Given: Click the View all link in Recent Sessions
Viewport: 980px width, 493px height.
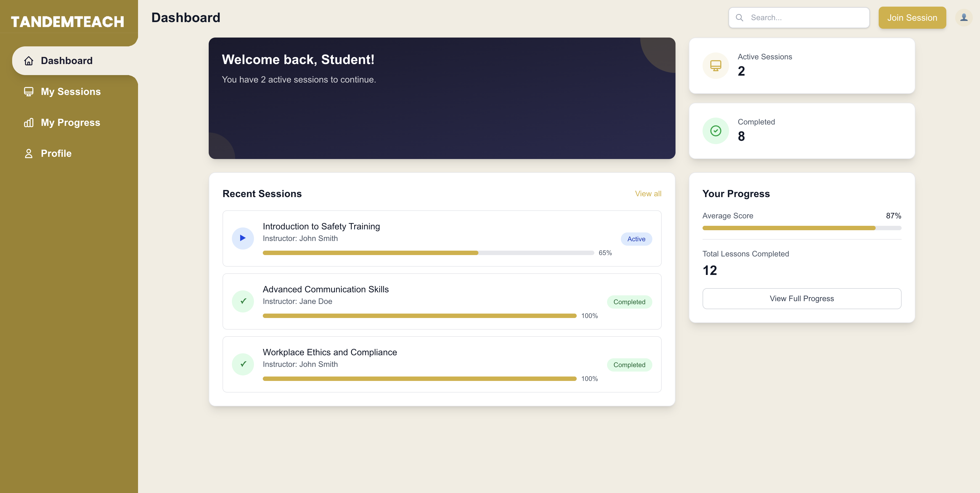Looking at the screenshot, I should [648, 194].
